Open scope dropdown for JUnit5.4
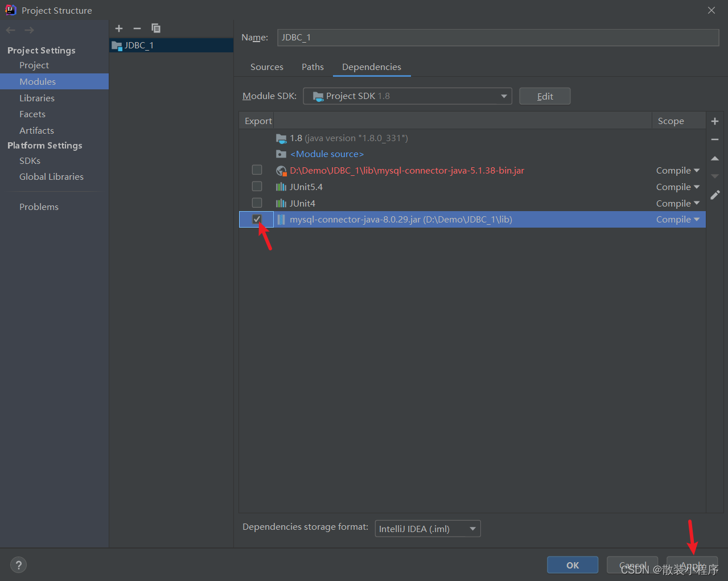This screenshot has width=728, height=581. (x=678, y=187)
